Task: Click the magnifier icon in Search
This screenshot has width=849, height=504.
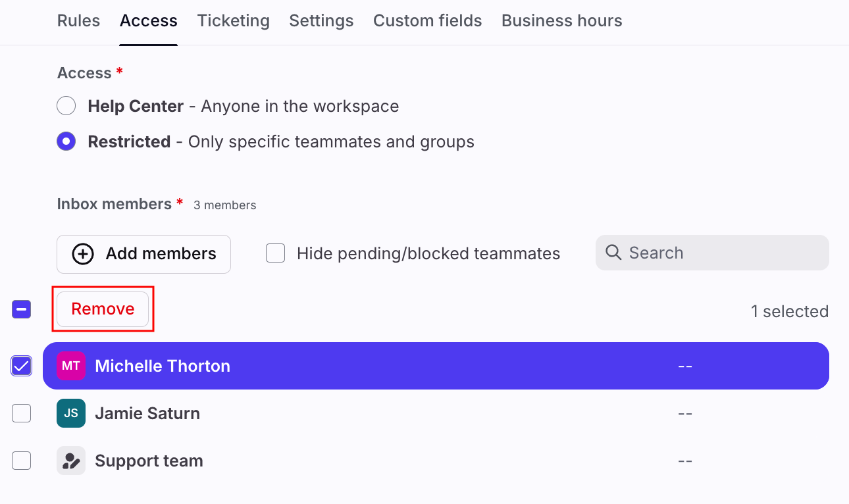Action: (613, 253)
